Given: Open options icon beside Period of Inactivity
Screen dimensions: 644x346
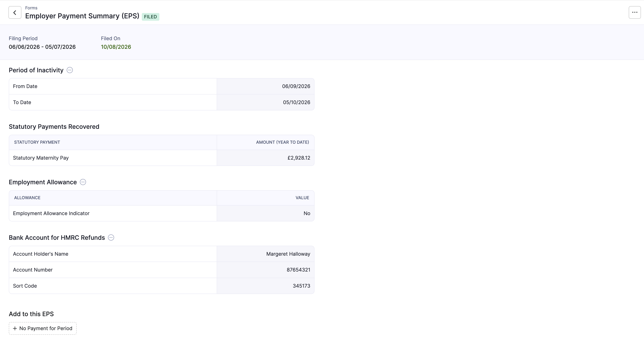Looking at the screenshot, I should pos(70,70).
